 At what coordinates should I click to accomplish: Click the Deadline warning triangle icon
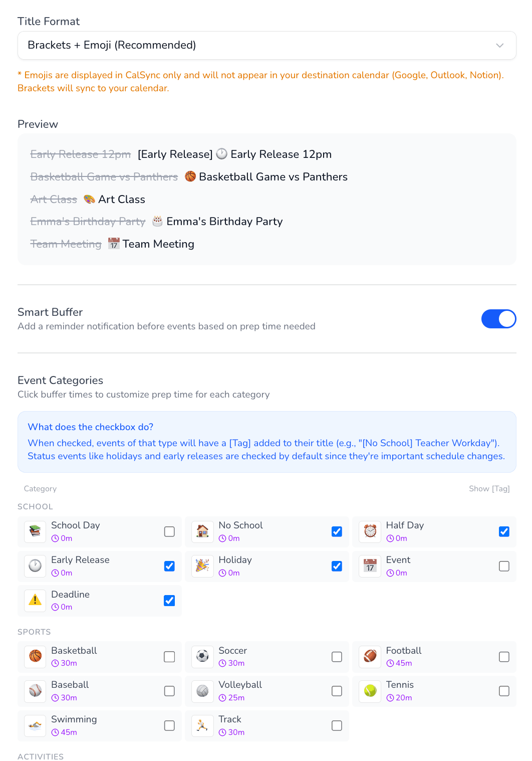pyautogui.click(x=35, y=601)
